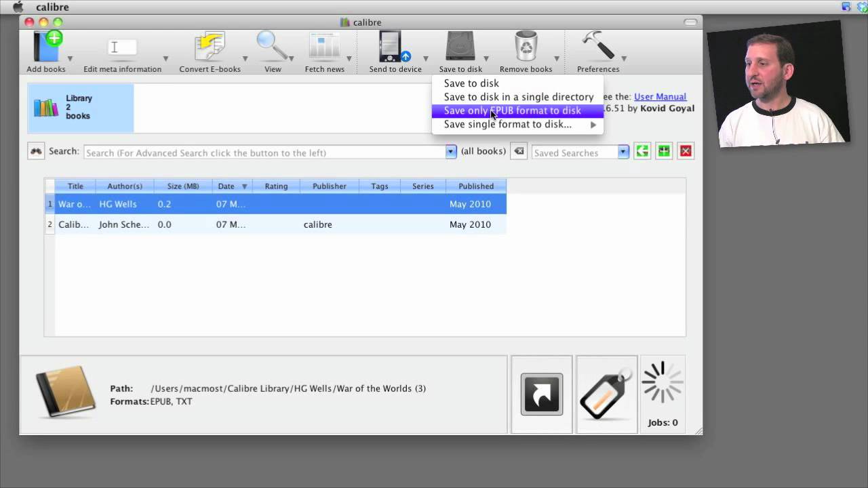Open search history dropdown arrow

[x=451, y=152]
